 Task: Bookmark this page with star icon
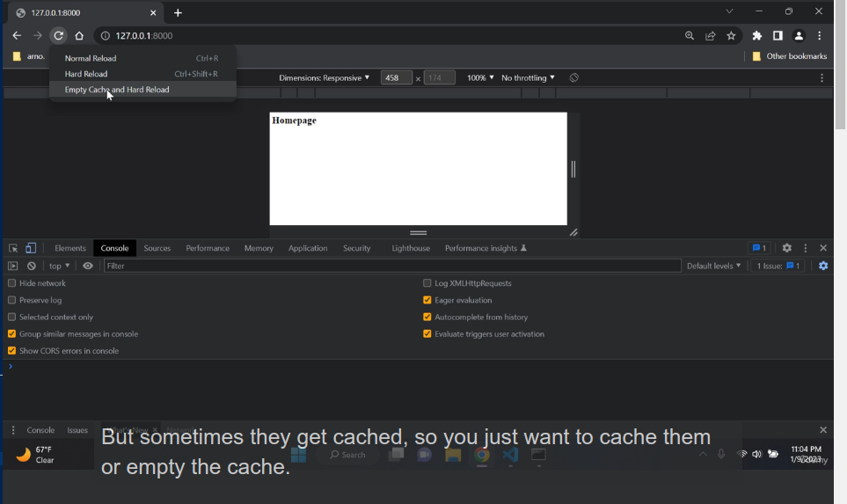click(x=731, y=36)
